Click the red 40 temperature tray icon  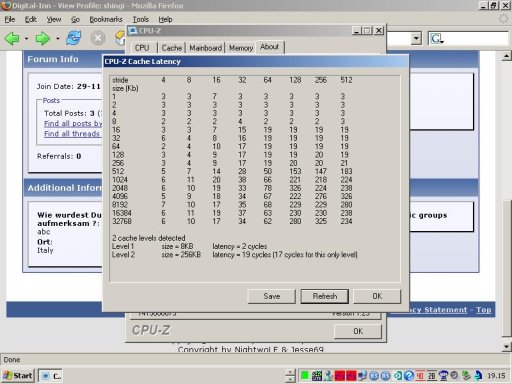coord(420,376)
